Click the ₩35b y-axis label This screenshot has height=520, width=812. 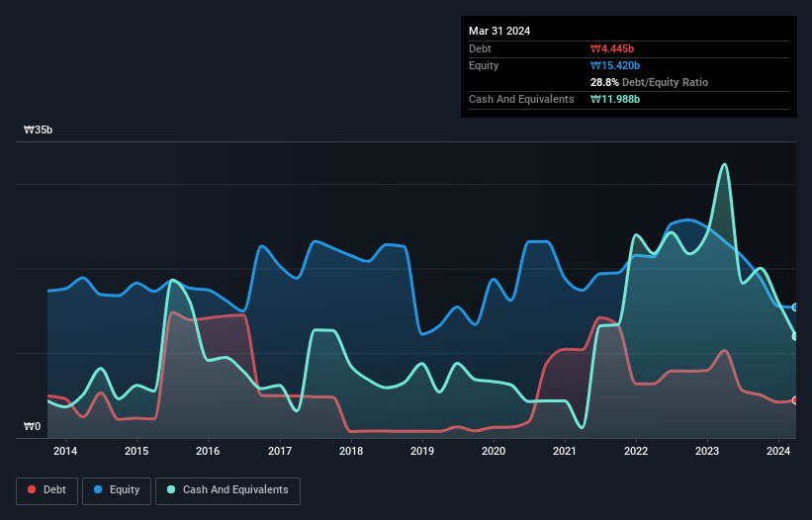39,130
